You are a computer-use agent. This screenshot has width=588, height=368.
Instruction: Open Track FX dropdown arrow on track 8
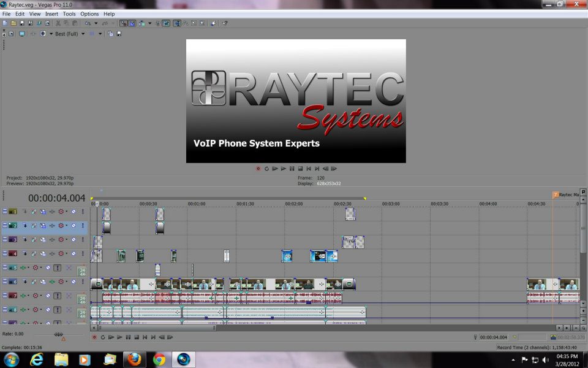(29, 310)
